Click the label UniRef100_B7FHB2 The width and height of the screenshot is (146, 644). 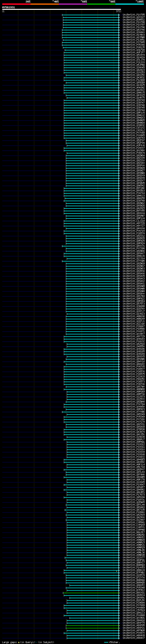133,572
